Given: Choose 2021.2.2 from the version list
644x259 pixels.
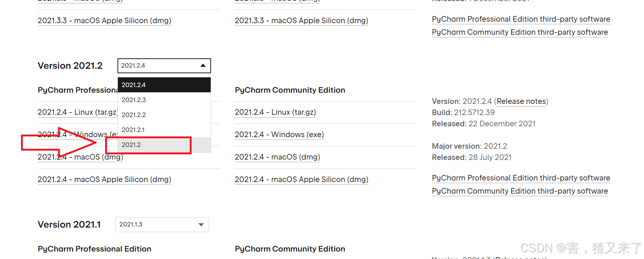Looking at the screenshot, I should [164, 115].
